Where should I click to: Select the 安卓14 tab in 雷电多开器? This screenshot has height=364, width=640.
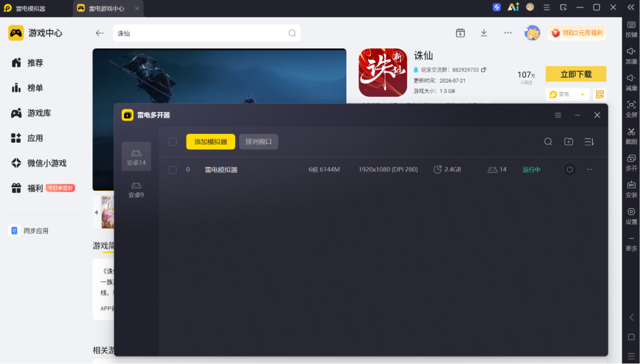(x=136, y=157)
